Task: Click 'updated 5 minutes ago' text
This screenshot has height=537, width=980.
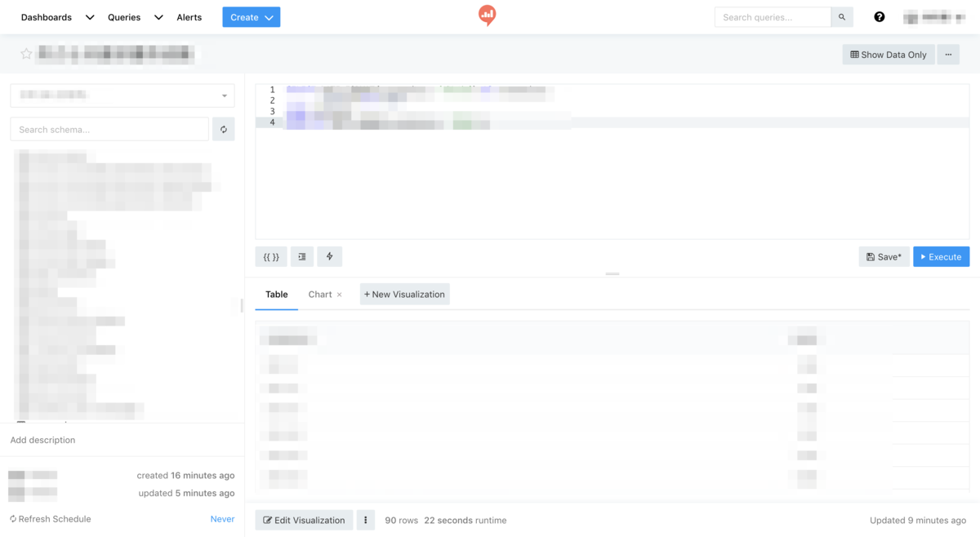Action: 186,493
